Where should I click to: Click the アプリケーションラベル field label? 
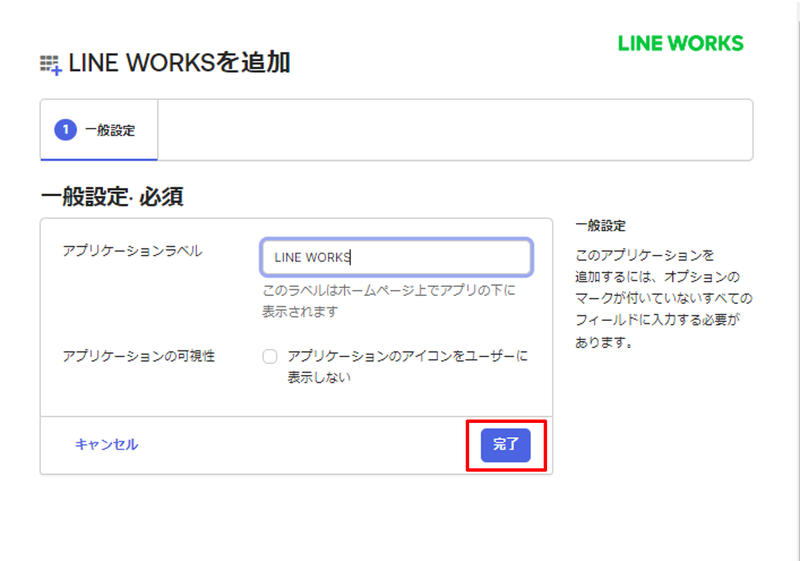click(x=132, y=251)
